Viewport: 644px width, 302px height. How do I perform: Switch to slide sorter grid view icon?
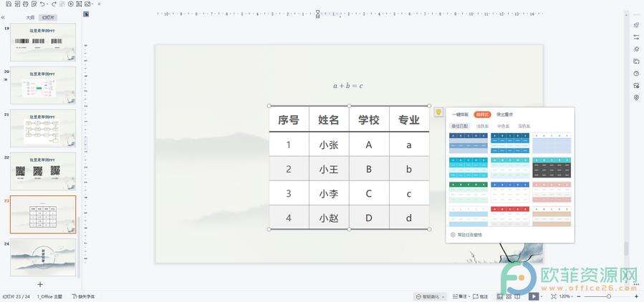coord(509,297)
